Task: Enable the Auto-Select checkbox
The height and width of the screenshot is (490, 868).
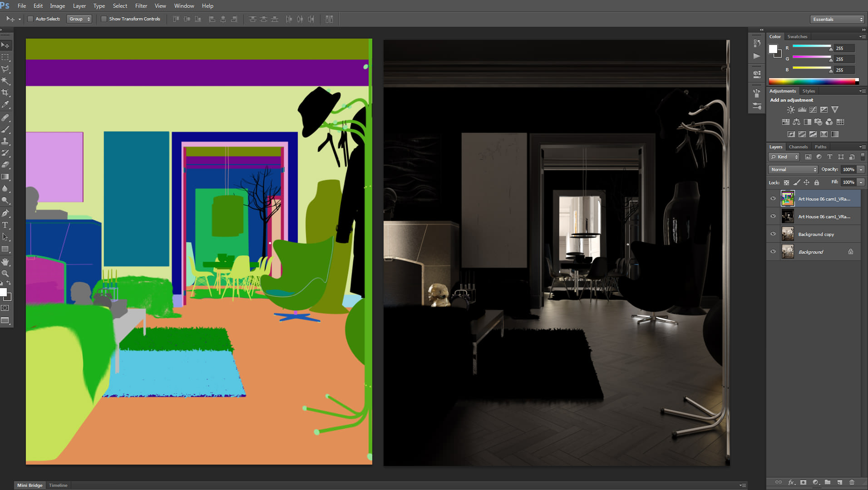Action: (x=30, y=19)
